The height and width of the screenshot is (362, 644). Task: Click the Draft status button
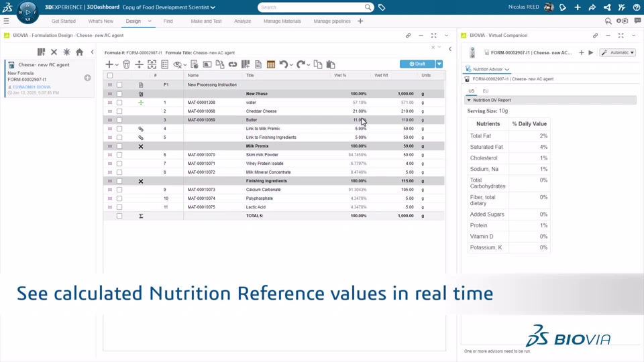(417, 64)
